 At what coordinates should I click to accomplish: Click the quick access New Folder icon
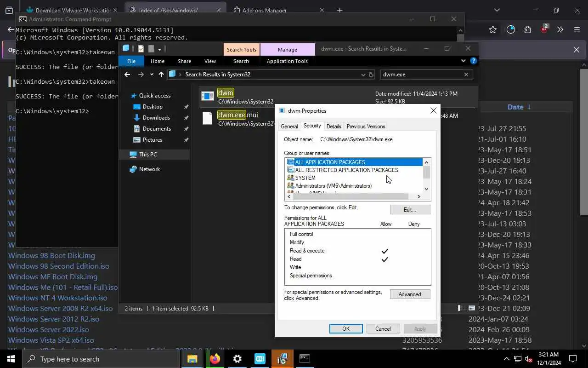(151, 49)
